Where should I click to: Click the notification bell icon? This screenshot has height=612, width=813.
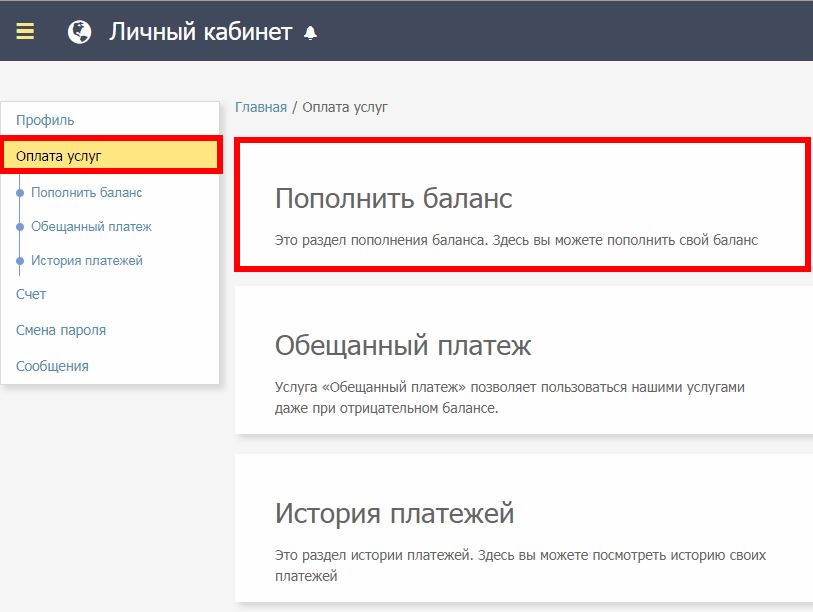point(310,33)
